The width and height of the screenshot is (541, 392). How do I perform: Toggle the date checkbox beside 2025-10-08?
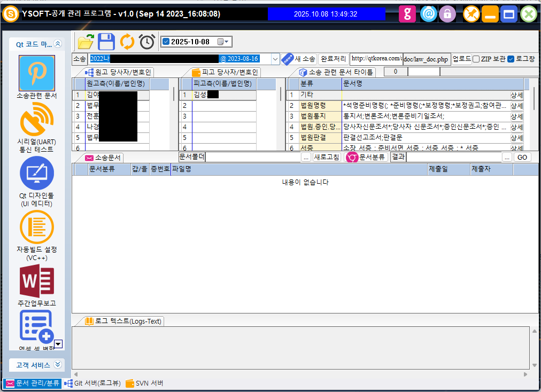click(166, 42)
